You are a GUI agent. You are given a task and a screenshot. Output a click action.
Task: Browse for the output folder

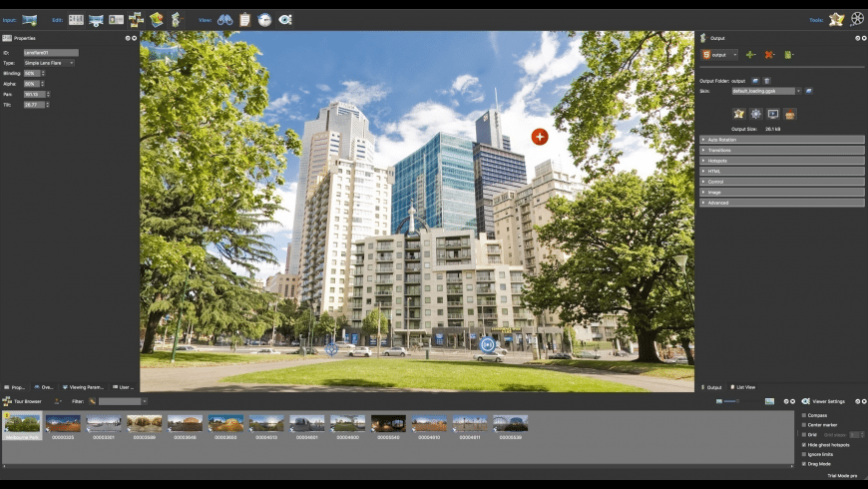click(x=755, y=81)
